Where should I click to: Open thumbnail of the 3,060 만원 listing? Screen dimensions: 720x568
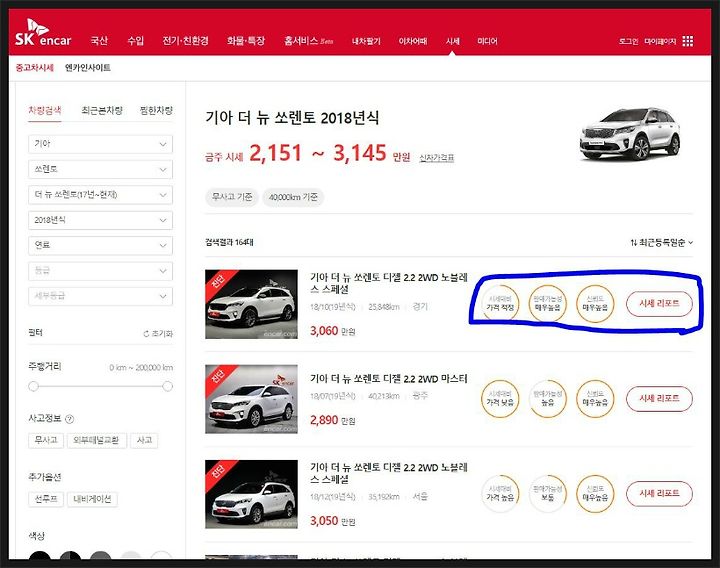(251, 304)
